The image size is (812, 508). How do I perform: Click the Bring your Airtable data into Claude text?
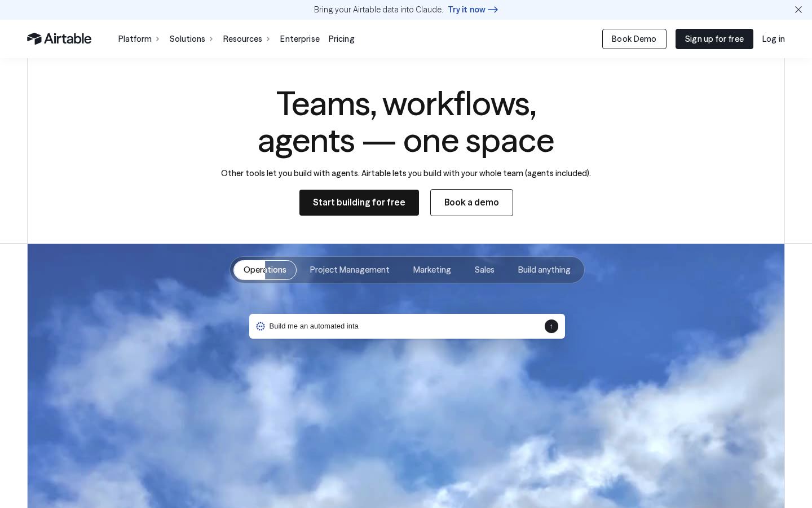(x=378, y=10)
